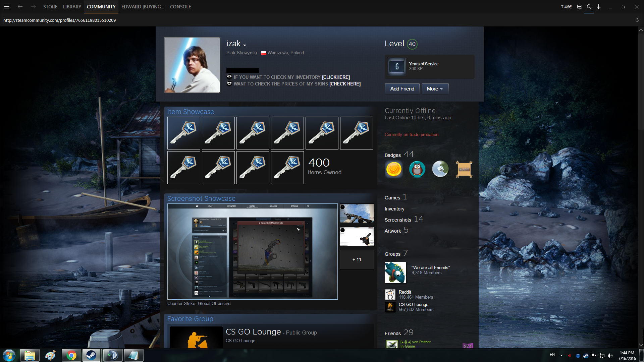644x362 pixels.
Task: Click the downloads arrow icon
Action: tap(598, 7)
